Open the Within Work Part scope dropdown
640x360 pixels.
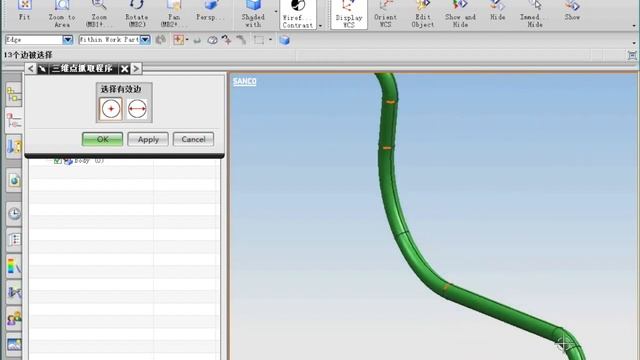(x=145, y=40)
